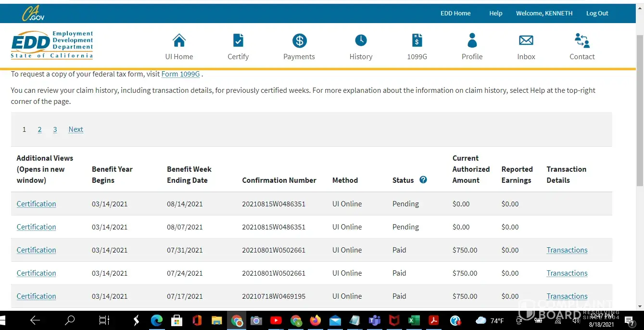Go to page 2 of claim history
Image resolution: width=644 pixels, height=330 pixels.
[39, 129]
